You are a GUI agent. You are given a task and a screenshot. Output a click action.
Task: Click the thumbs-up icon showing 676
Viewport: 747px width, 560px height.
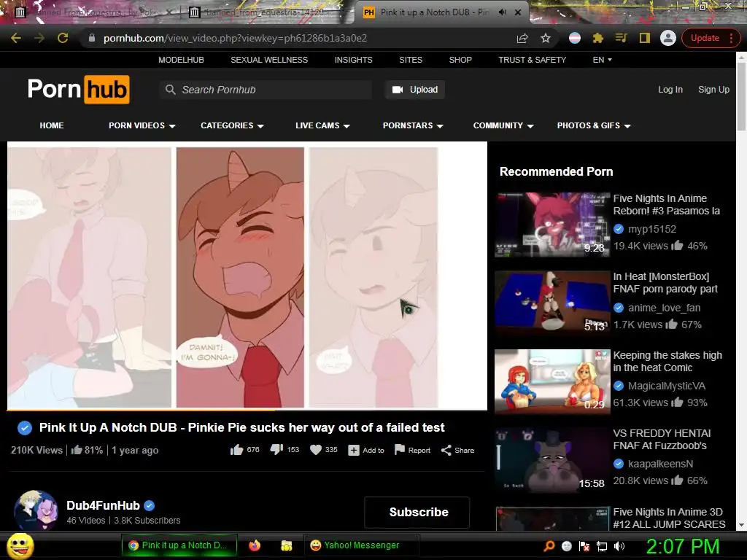(237, 450)
